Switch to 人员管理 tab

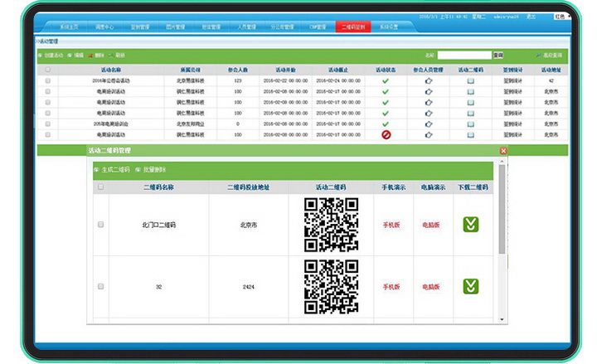pyautogui.click(x=247, y=27)
